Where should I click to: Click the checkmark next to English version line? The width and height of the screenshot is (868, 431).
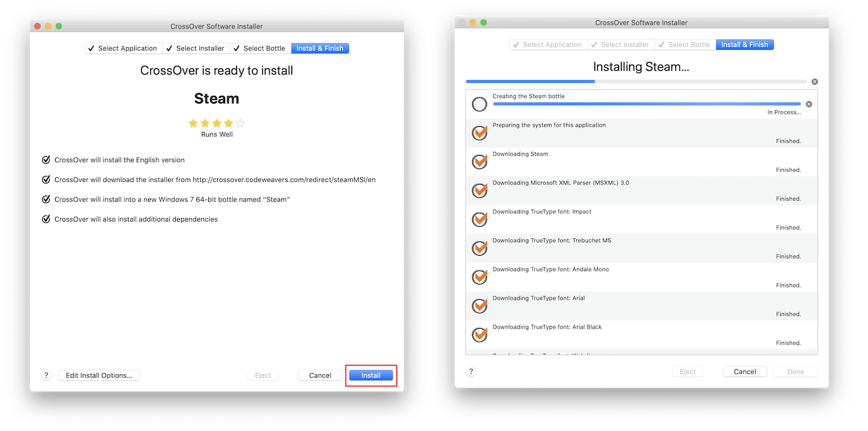46,160
